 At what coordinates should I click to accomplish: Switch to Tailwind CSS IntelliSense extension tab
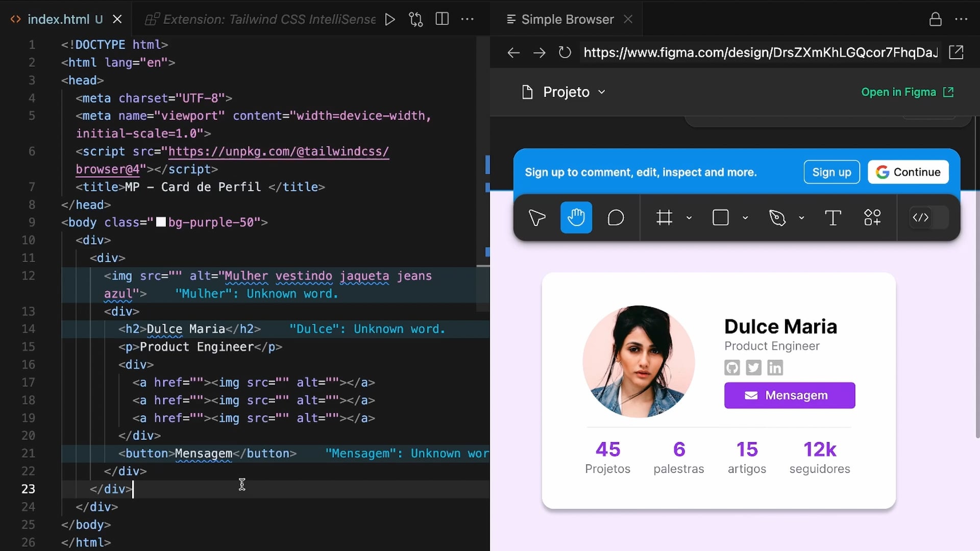coord(269,19)
